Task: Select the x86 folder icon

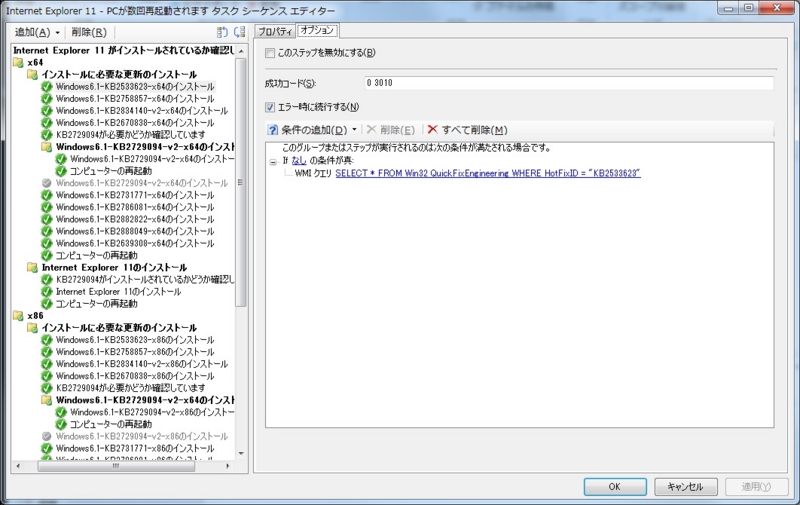Action: 18,316
